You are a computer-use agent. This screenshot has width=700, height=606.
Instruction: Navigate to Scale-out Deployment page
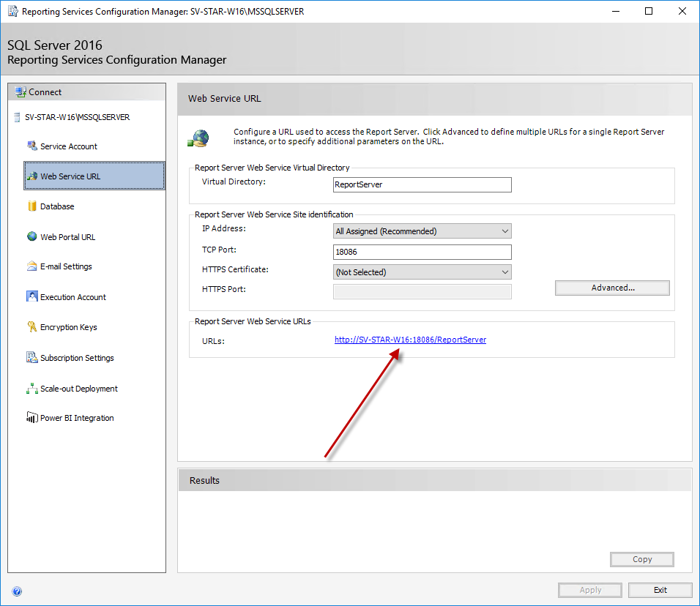[79, 389]
